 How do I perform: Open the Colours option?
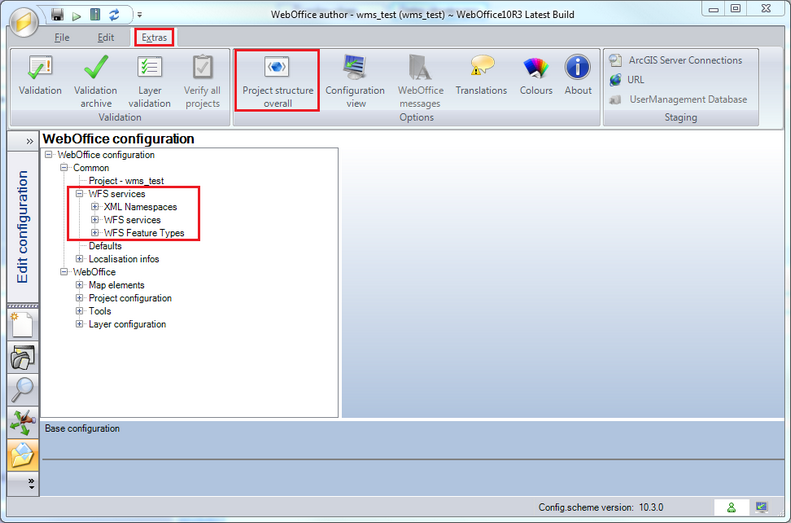click(x=536, y=76)
